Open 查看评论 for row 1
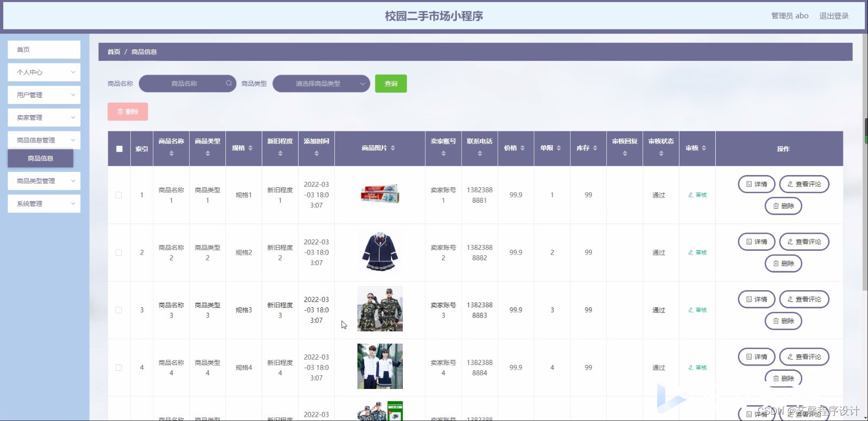 click(804, 184)
